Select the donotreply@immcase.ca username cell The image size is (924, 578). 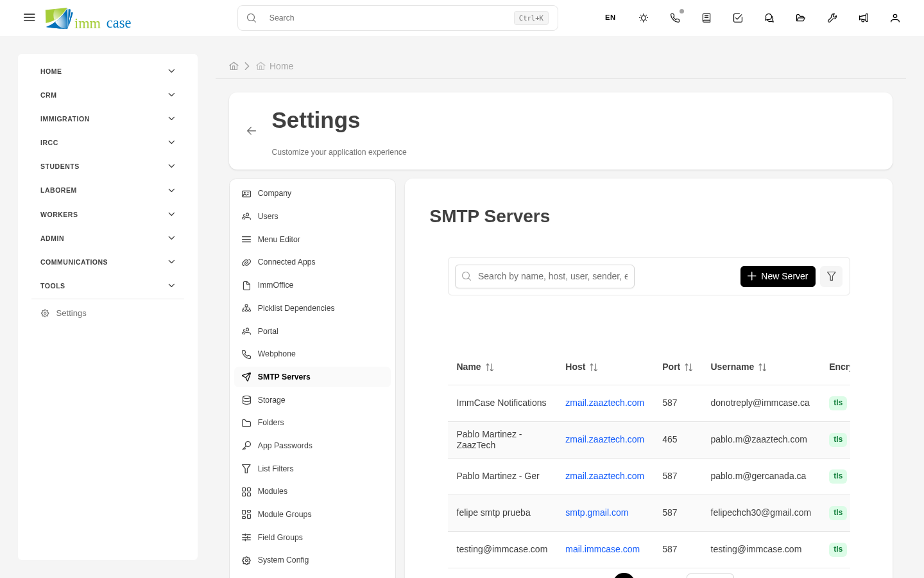click(760, 403)
